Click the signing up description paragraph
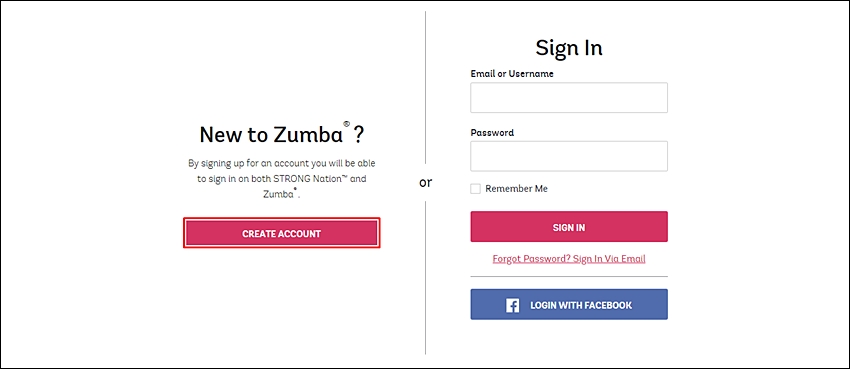 (281, 179)
